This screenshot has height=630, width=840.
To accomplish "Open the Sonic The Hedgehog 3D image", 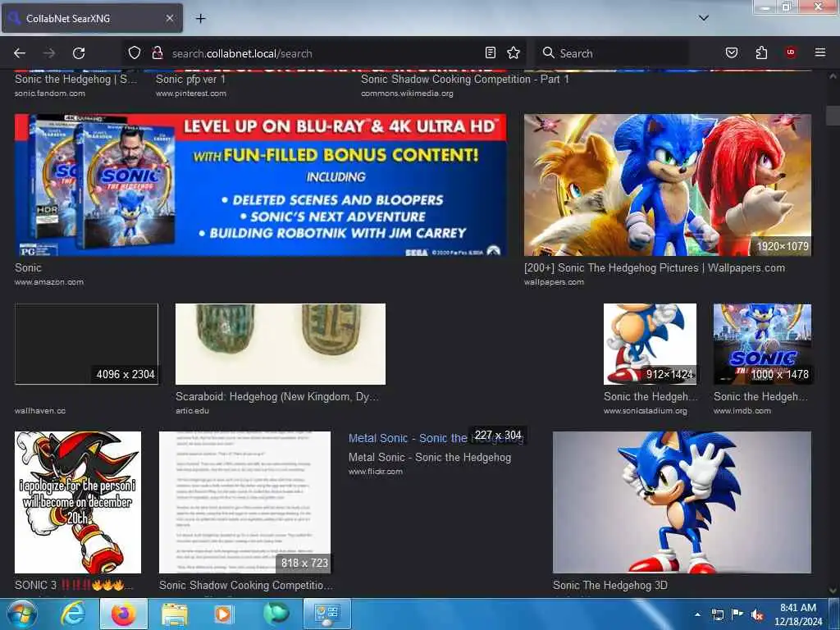I will point(682,503).
